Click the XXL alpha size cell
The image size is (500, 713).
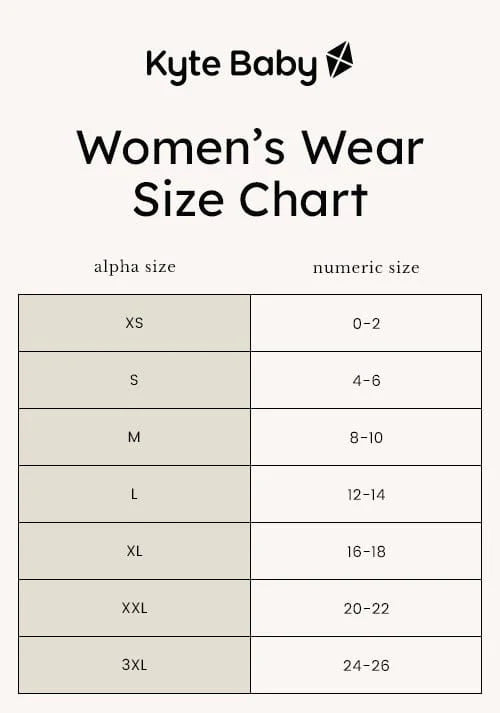click(135, 608)
